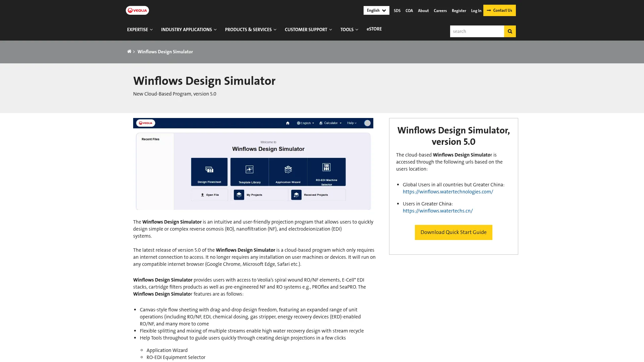
Task: Click the Application Wizard tile in preview image
Action: click(x=288, y=172)
